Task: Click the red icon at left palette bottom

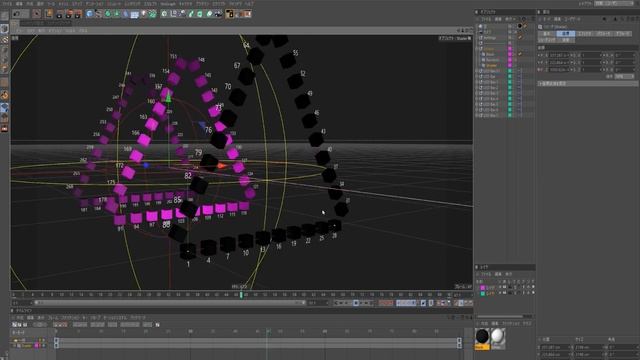Action: [x=4, y=129]
